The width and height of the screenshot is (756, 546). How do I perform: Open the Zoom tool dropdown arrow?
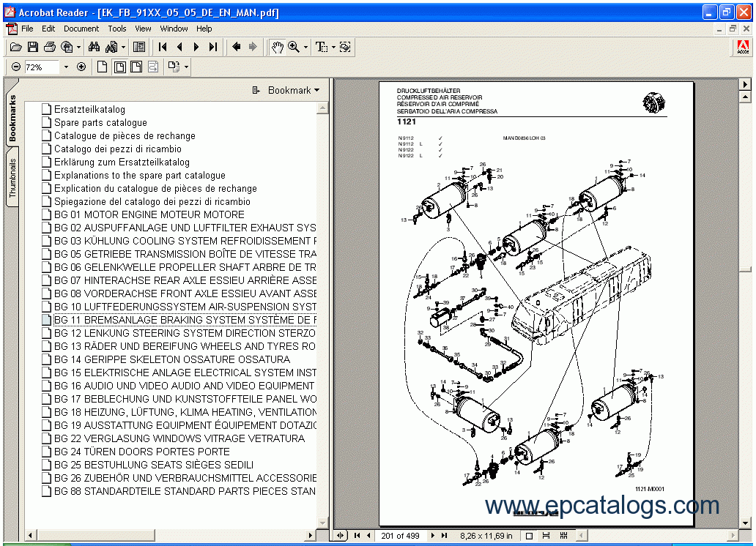click(x=305, y=48)
